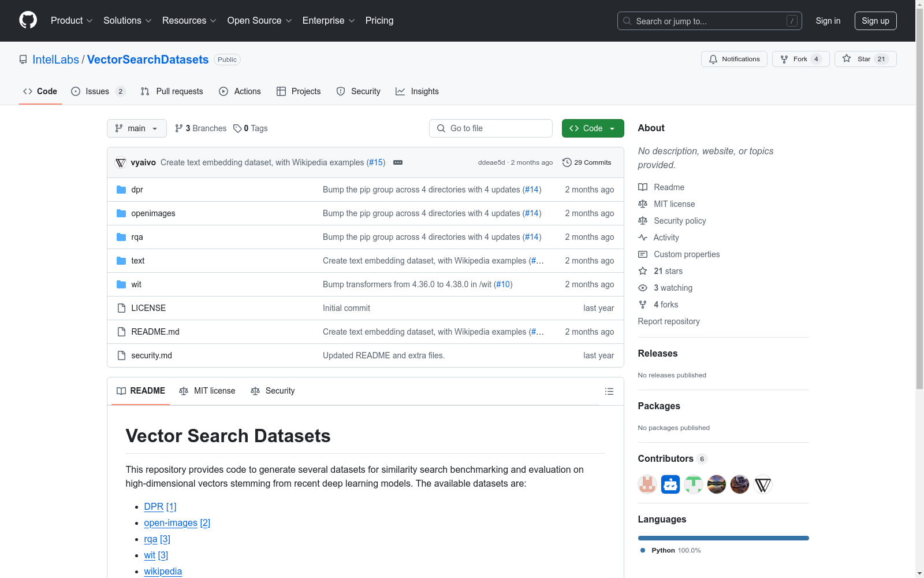The image size is (924, 578).
Task: Open the Report repository link
Action: coord(669,321)
